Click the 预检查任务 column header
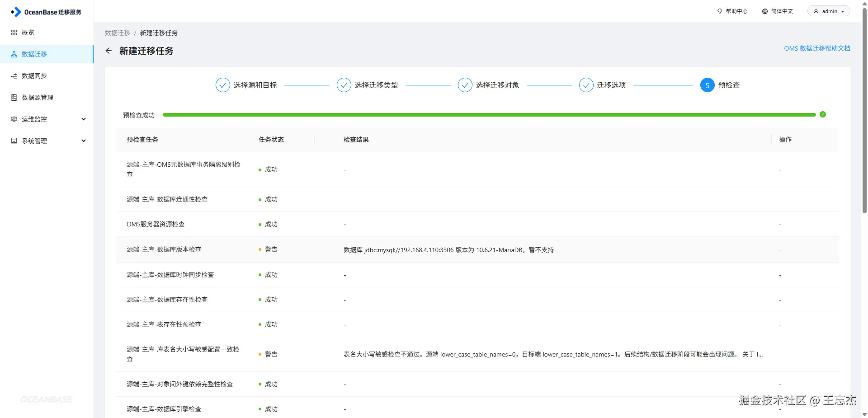Screen dimensions: 868x418 142,140
